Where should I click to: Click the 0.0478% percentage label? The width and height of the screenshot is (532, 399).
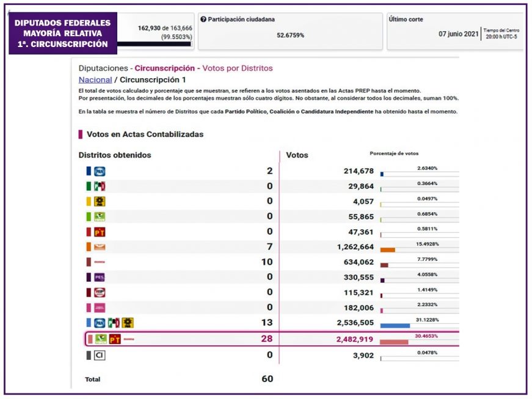427,353
